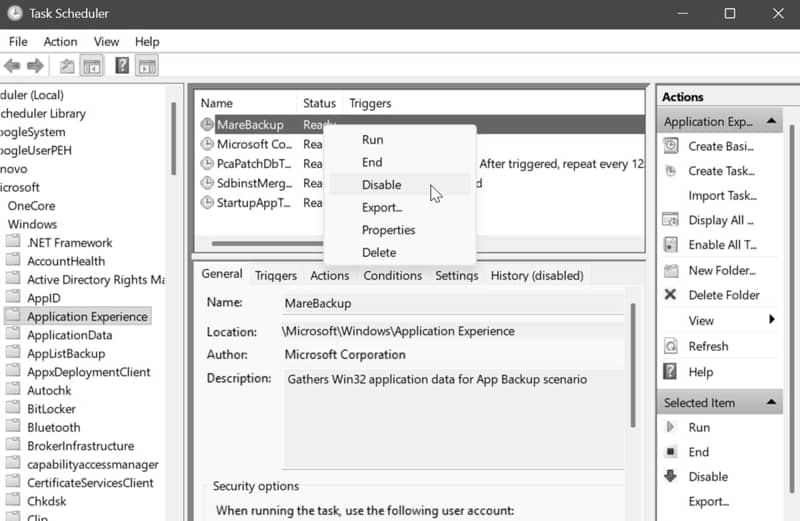Click the Microsoft Co... task clock icon

[x=207, y=144]
